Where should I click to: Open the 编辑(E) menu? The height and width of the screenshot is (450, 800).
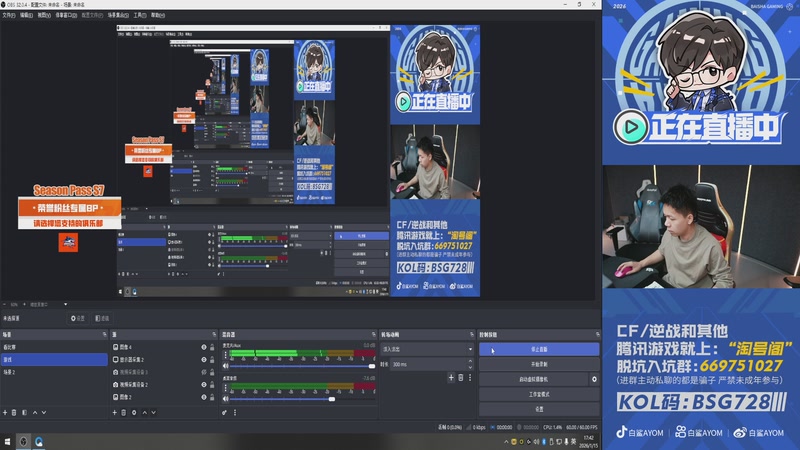point(26,15)
